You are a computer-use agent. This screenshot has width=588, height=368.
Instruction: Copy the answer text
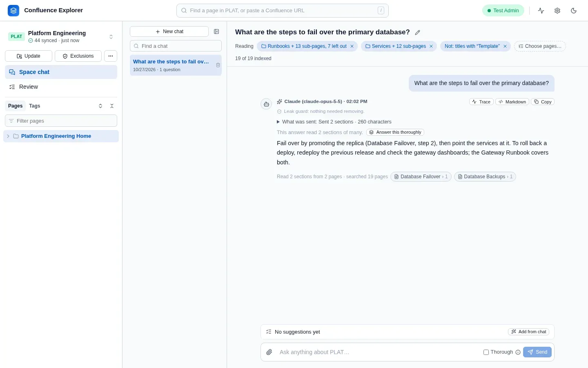[543, 102]
